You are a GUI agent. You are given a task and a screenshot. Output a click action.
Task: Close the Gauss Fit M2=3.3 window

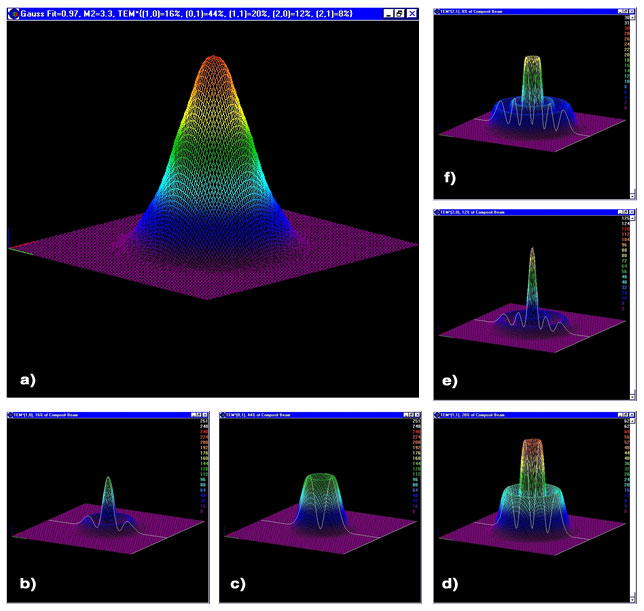412,14
